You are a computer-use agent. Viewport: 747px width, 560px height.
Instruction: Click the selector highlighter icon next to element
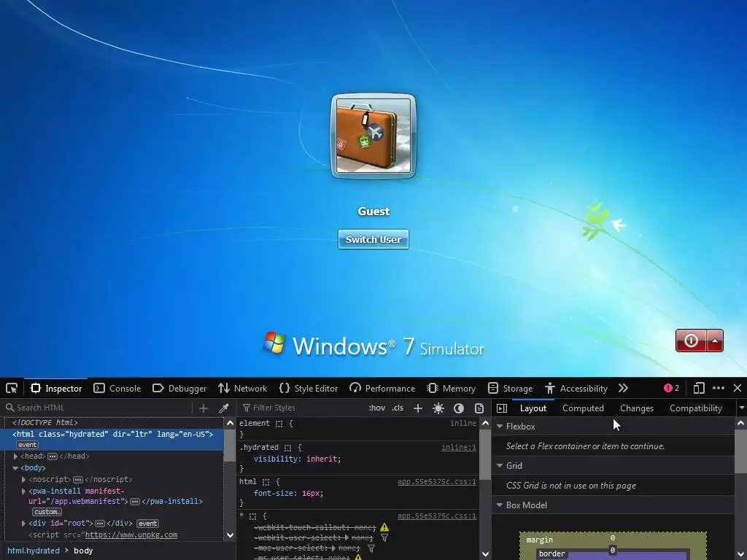point(279,424)
